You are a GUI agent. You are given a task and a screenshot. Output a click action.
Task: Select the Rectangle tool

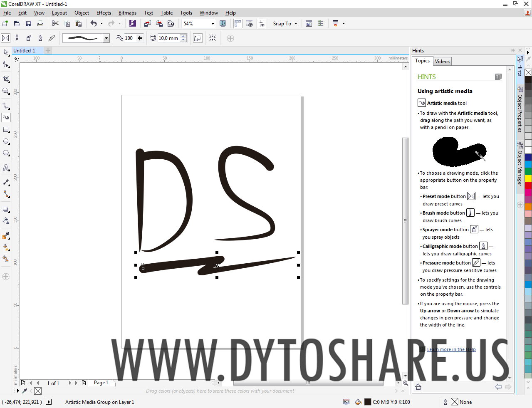pyautogui.click(x=6, y=129)
